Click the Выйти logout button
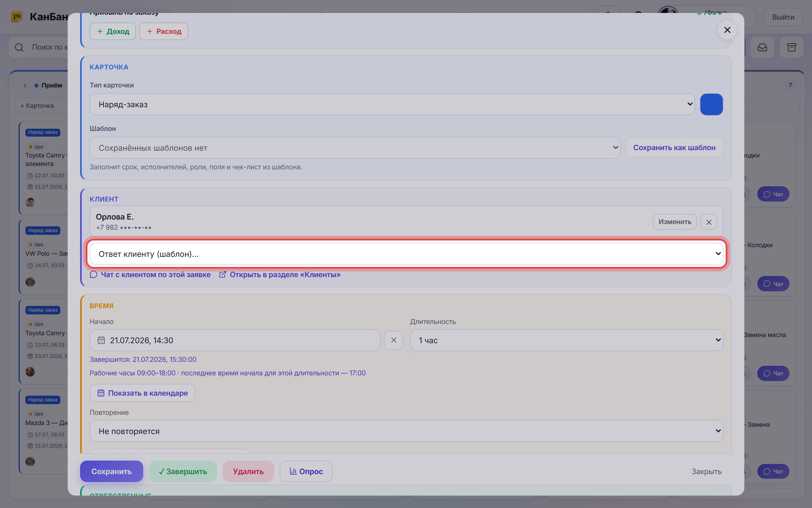 point(783,17)
